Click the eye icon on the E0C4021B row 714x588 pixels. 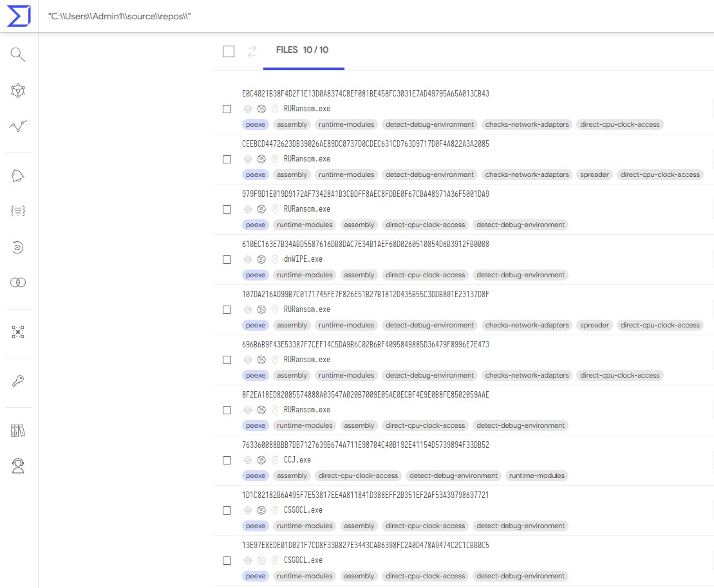click(x=248, y=109)
